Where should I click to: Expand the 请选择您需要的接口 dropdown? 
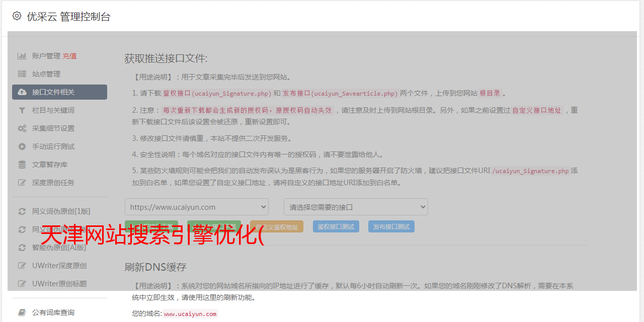tap(356, 207)
